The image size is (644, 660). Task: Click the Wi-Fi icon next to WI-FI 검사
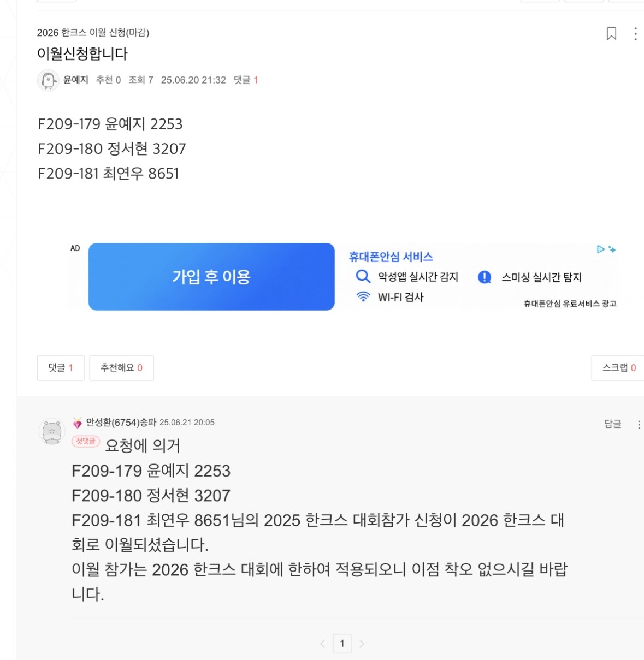[363, 296]
